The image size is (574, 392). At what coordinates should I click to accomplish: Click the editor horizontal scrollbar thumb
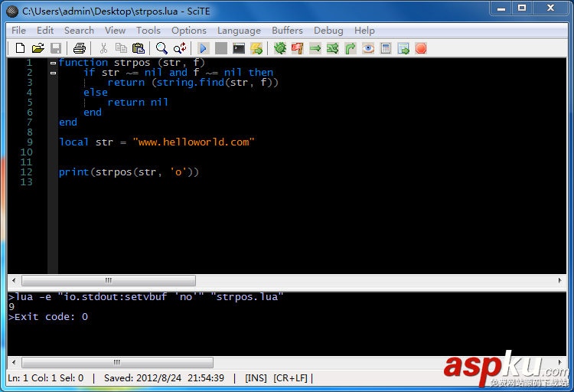[109, 281]
